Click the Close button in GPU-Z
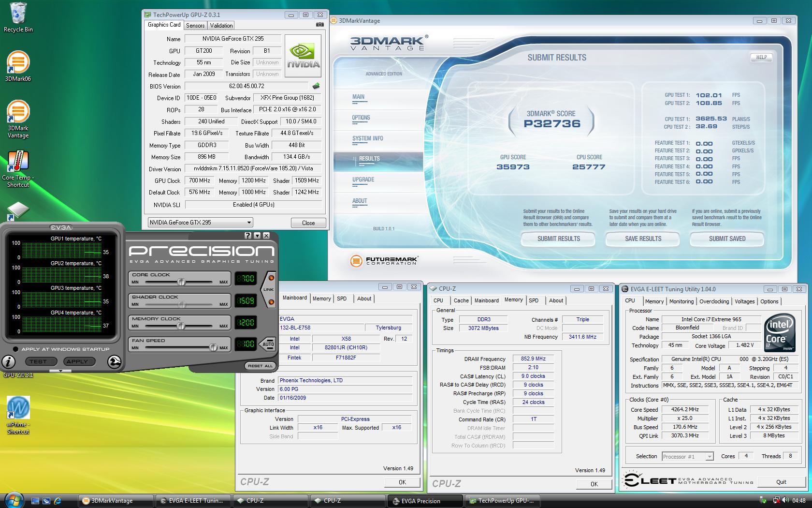812x508 pixels. (x=308, y=223)
